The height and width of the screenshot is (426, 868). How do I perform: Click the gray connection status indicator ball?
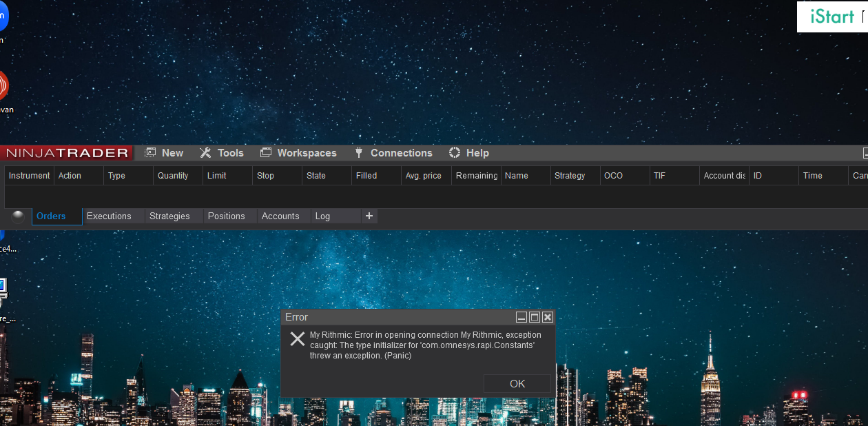[x=18, y=216]
